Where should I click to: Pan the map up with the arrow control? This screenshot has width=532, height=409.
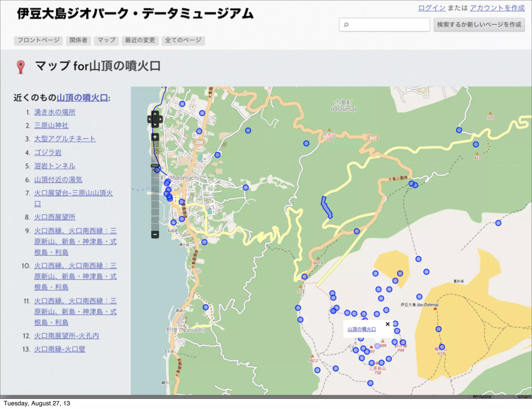point(155,114)
